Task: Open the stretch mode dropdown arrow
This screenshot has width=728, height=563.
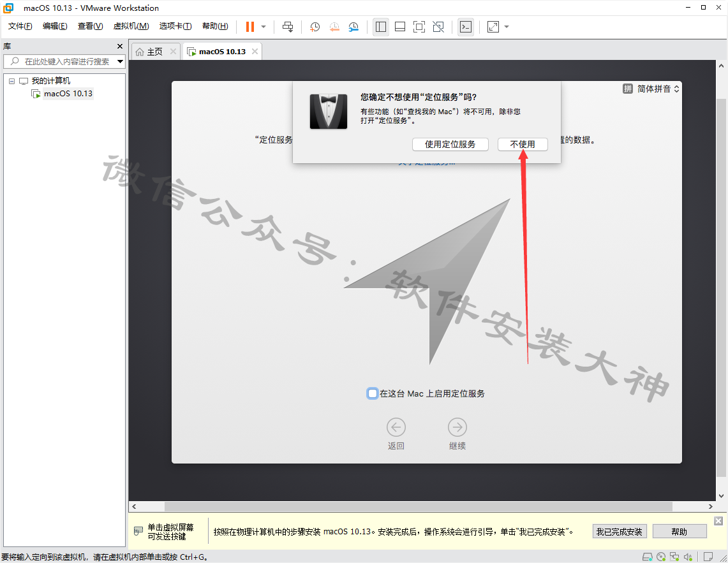Action: (x=507, y=27)
